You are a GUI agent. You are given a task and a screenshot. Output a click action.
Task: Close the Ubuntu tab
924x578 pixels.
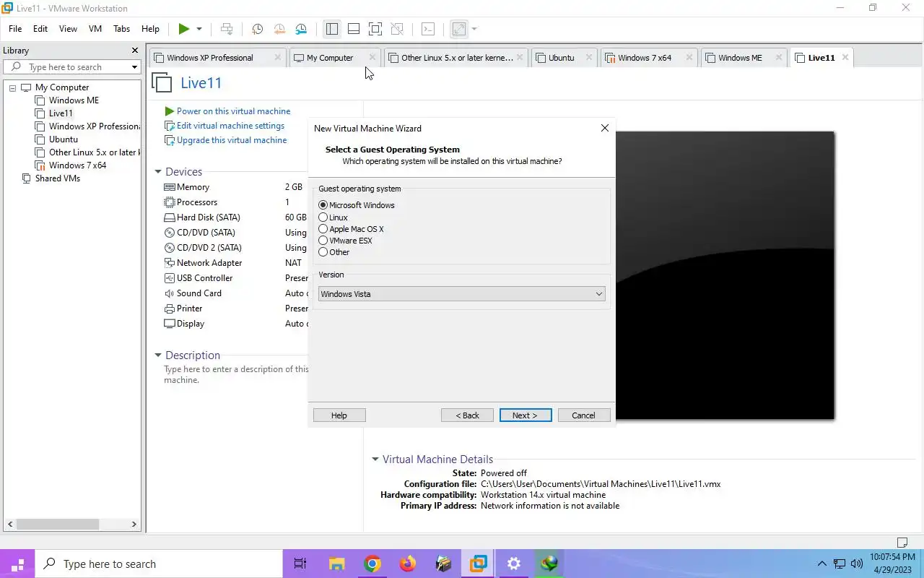589,58
